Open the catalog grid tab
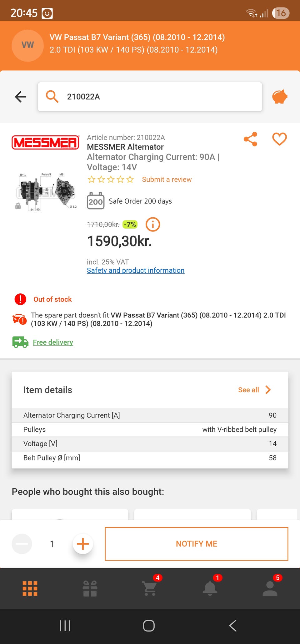 click(x=30, y=589)
